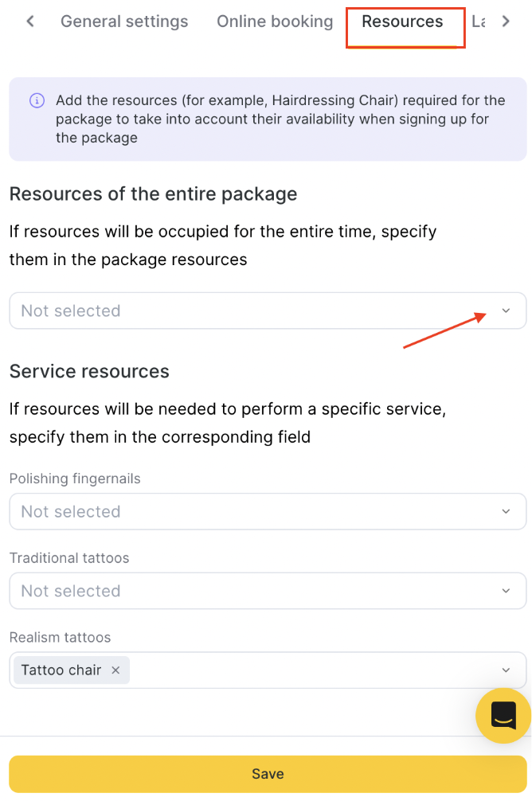The width and height of the screenshot is (532, 801).
Task: Open Traditional tattoos dropdown arrow
Action: pos(506,591)
